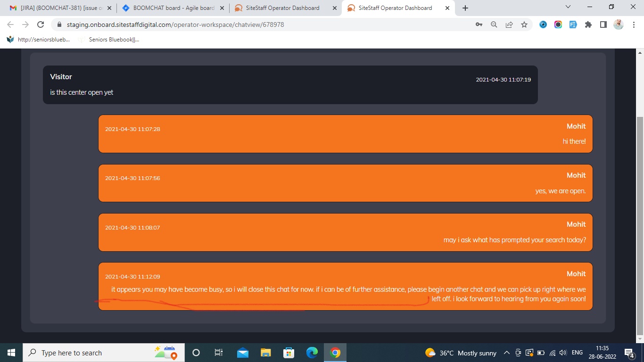This screenshot has height=362, width=644.
Task: Open the saved passwords key icon
Action: [x=479, y=25]
